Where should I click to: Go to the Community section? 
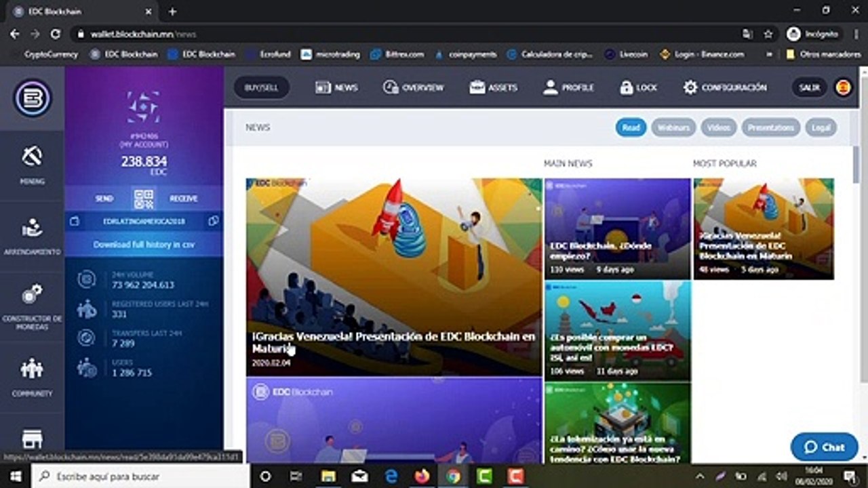pos(32,377)
